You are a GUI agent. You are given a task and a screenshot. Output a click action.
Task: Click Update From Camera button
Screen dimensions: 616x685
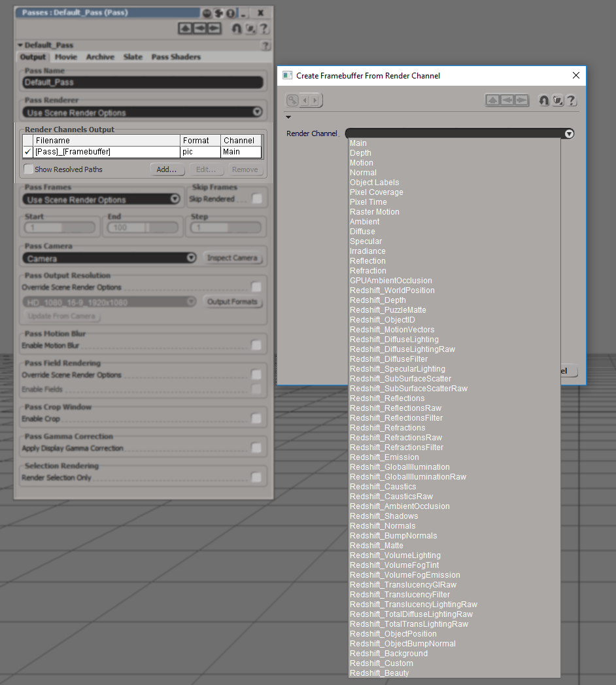click(x=61, y=316)
